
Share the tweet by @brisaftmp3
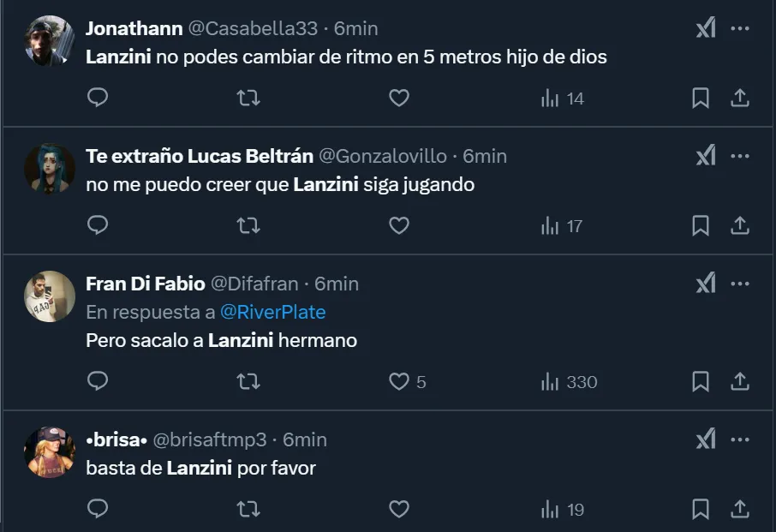(x=740, y=509)
